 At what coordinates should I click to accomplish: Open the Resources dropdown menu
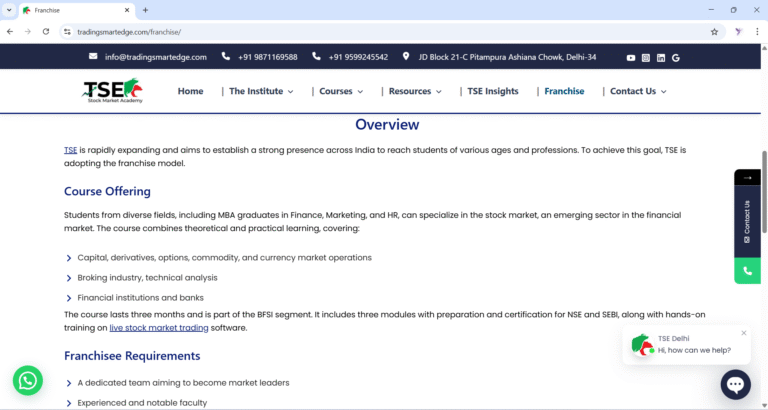(x=414, y=91)
